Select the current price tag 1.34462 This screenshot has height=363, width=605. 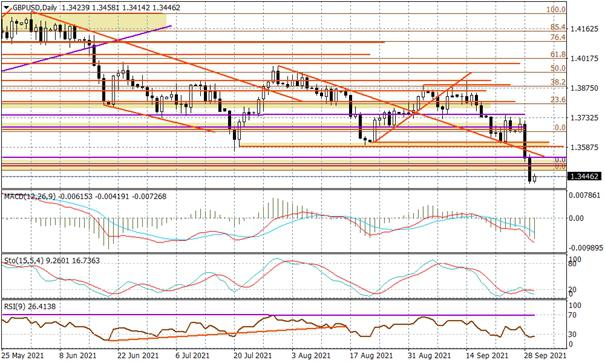point(585,177)
